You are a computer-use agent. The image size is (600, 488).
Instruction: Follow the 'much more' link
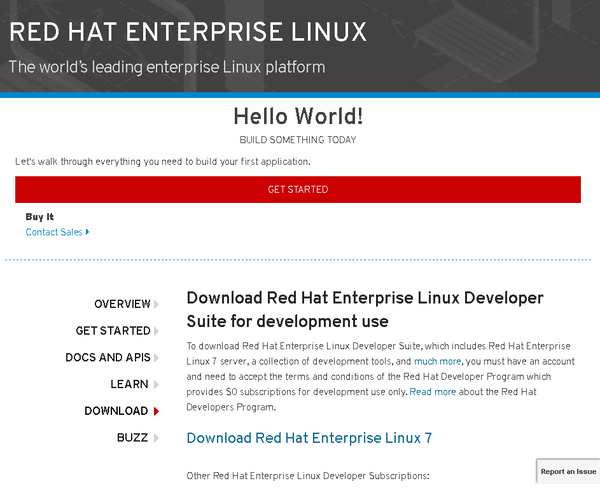pos(437,361)
